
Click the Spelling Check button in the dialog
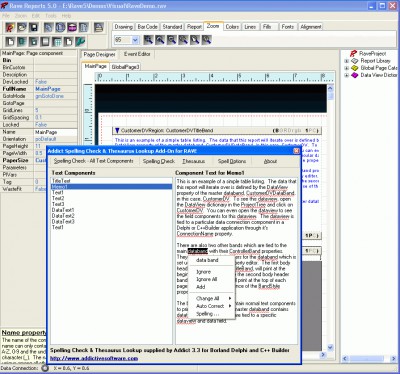(159, 161)
